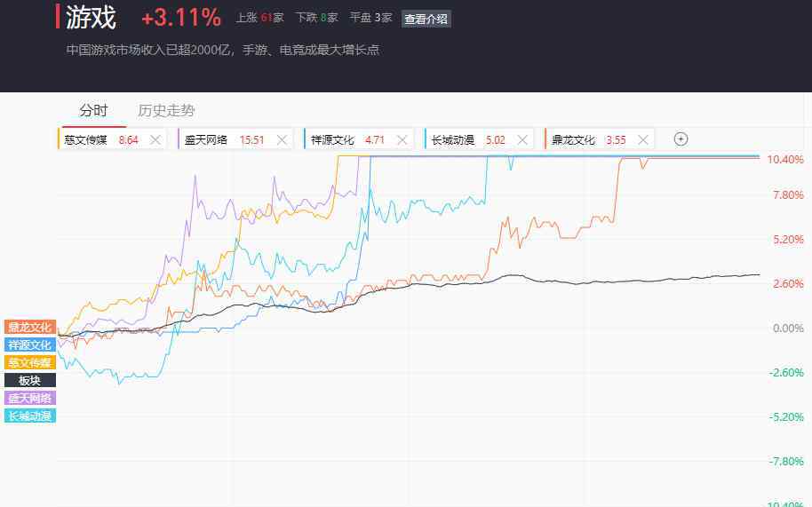
Task: Click the 上涨 61家 count
Action: click(x=259, y=18)
